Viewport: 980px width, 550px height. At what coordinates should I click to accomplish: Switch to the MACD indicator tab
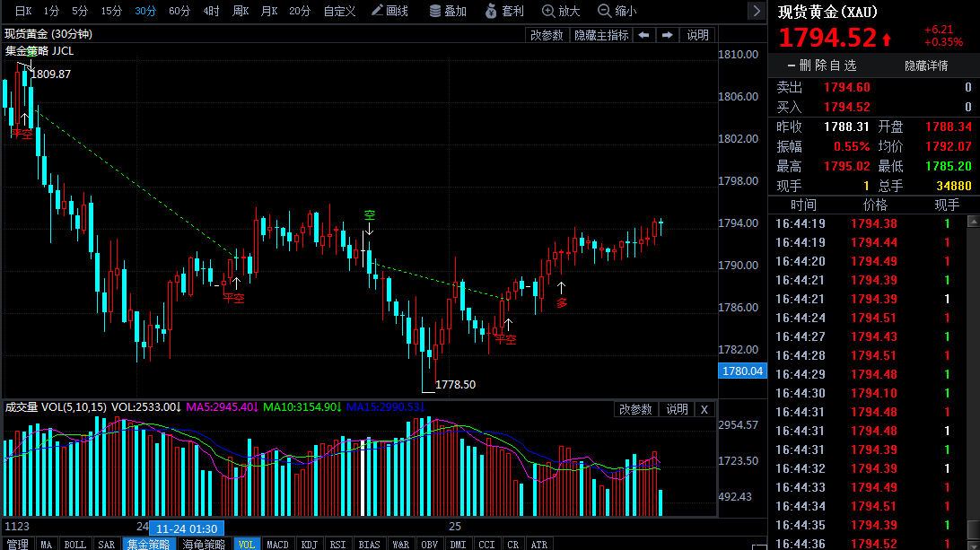277,543
